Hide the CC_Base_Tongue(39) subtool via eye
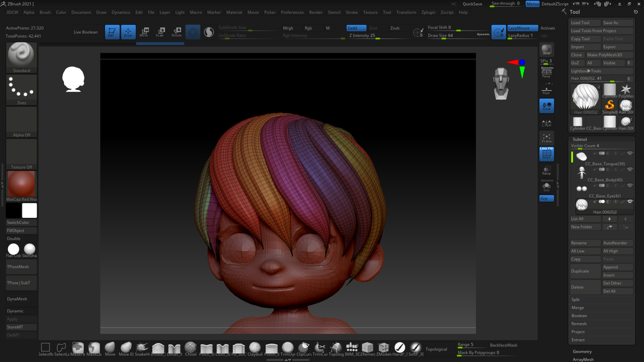Viewport: 644px width, 362px height. [630, 153]
